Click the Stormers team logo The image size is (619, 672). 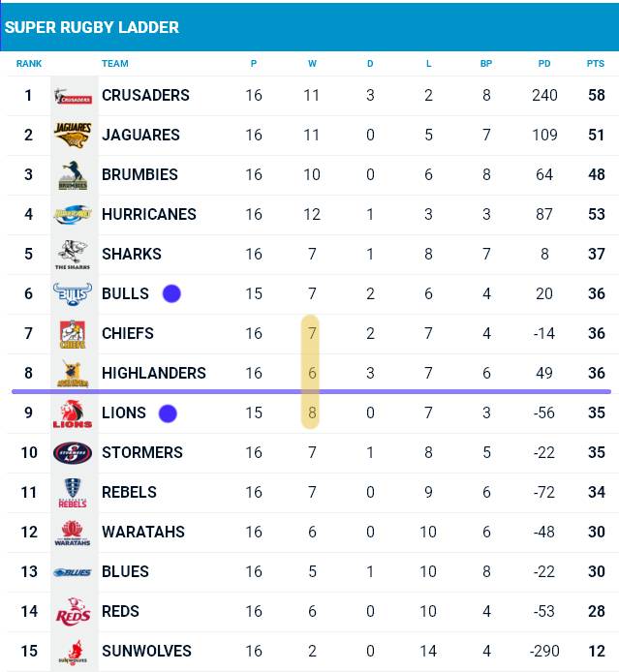(x=73, y=453)
